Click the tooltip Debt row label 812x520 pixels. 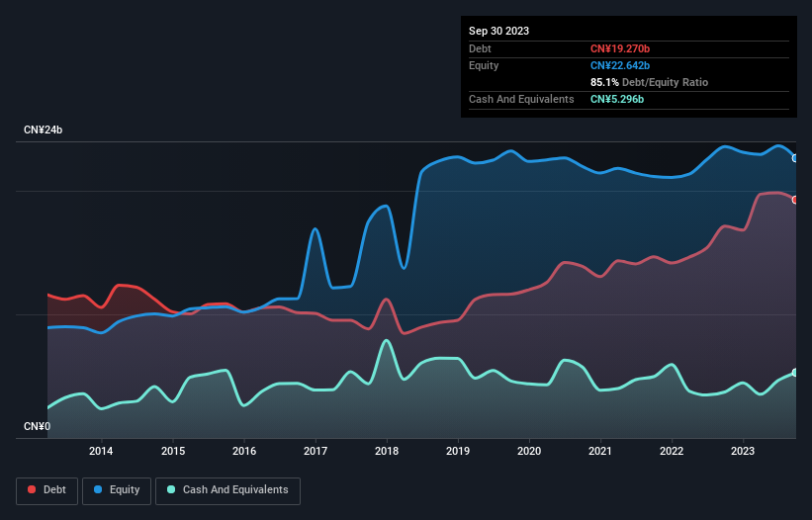[480, 48]
